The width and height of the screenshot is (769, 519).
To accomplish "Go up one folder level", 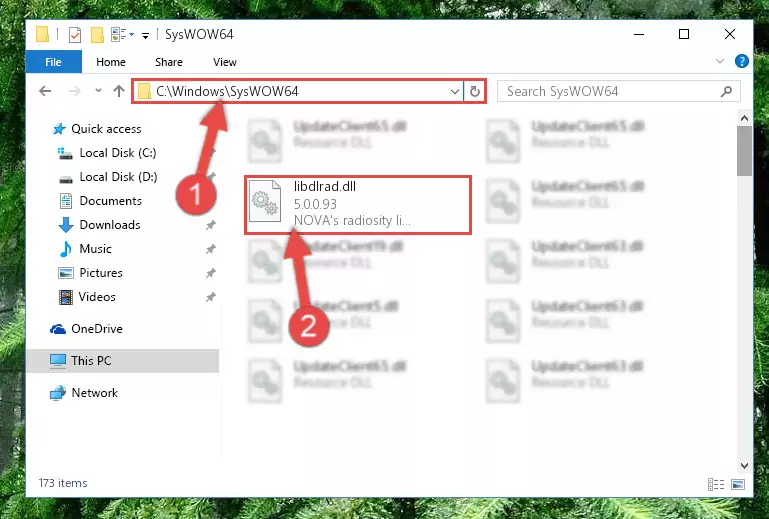I will 119,91.
